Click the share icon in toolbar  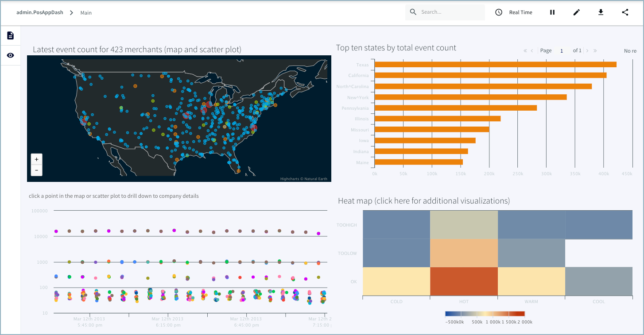pos(625,12)
